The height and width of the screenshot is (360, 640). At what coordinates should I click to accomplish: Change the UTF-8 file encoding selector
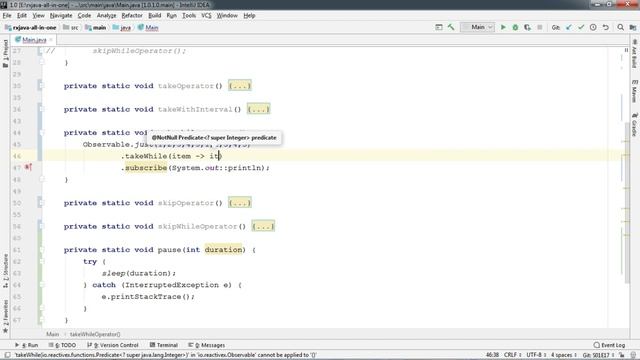(535, 355)
